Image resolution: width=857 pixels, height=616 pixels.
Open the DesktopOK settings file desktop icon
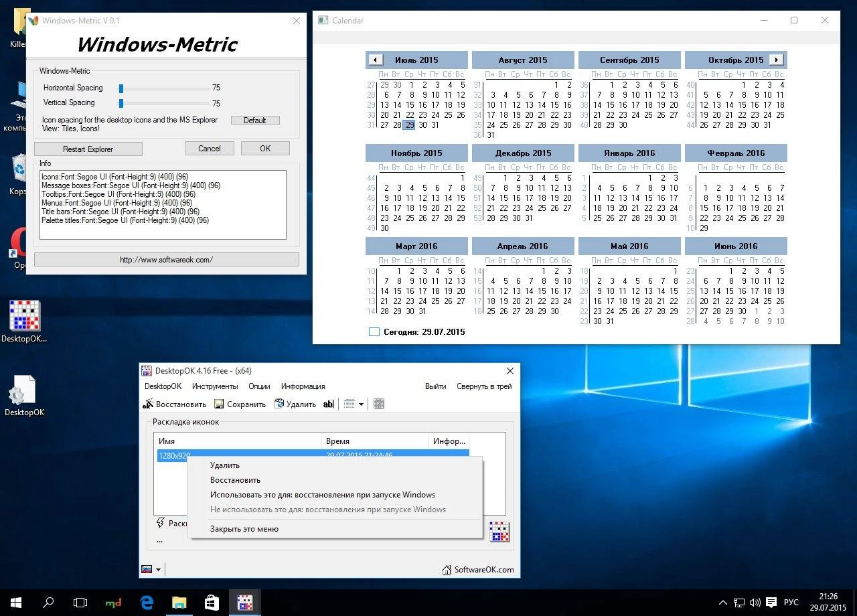tap(24, 396)
